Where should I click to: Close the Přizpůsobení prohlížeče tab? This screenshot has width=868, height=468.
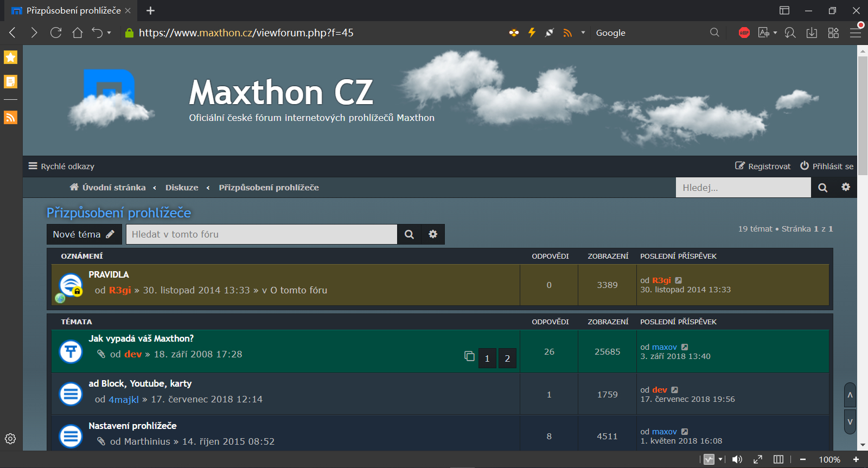click(x=127, y=10)
